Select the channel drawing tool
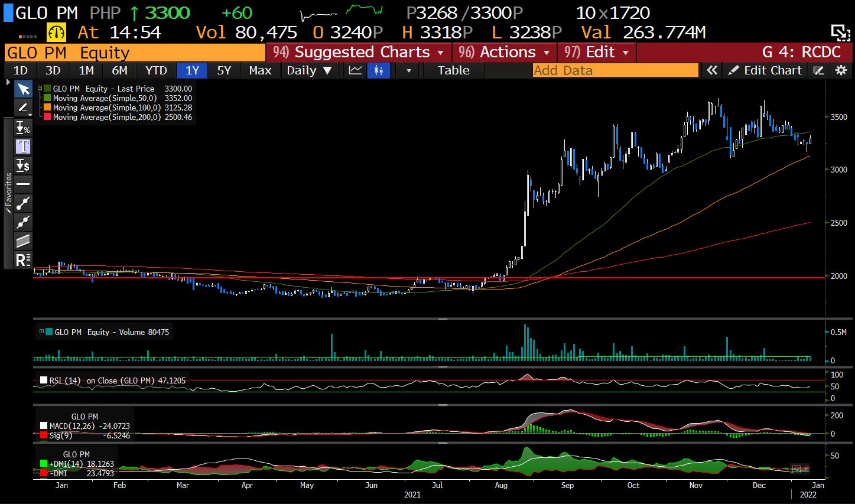 23,240
